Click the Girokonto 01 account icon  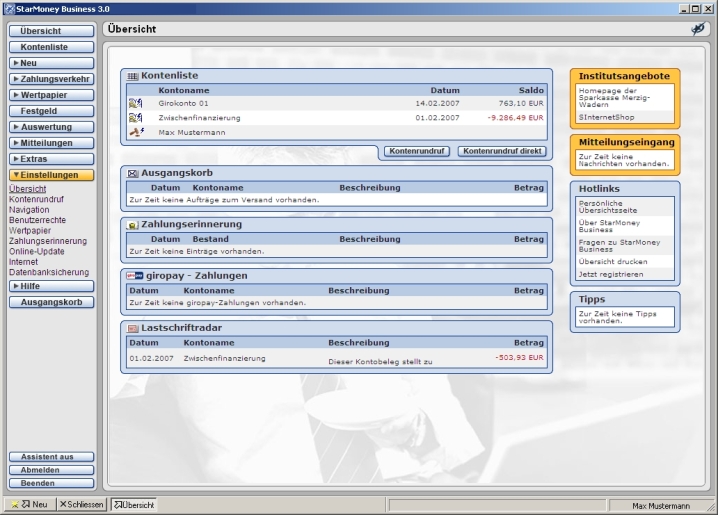135,102
